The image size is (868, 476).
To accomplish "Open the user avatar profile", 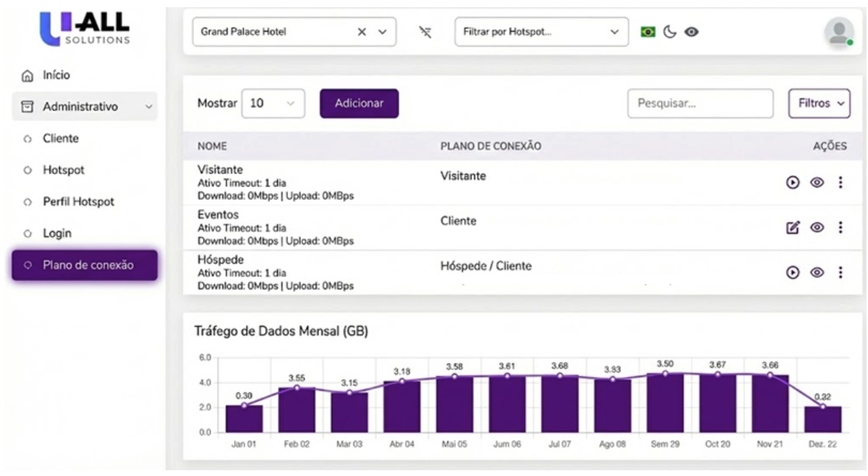I will (839, 32).
